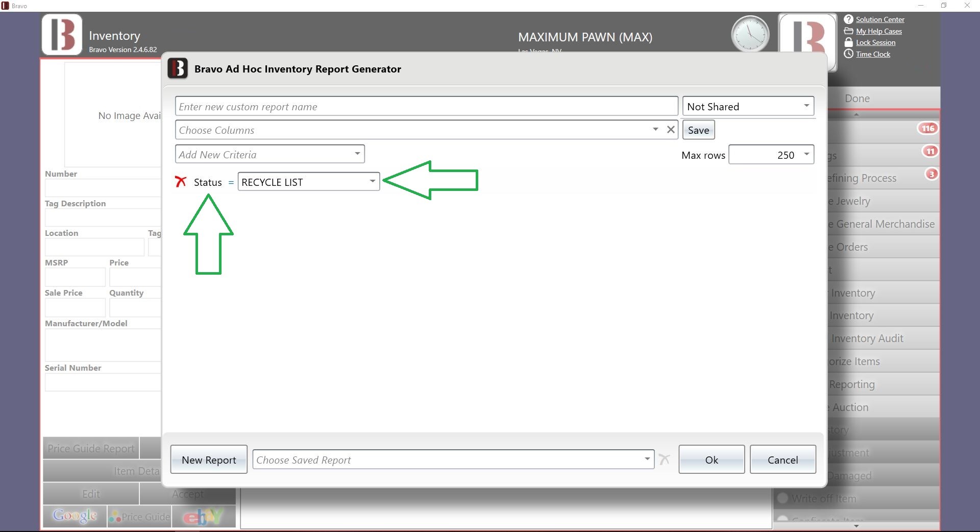Screen dimensions: 980x532
Task: Select the Orders side menu item
Action: (x=883, y=247)
